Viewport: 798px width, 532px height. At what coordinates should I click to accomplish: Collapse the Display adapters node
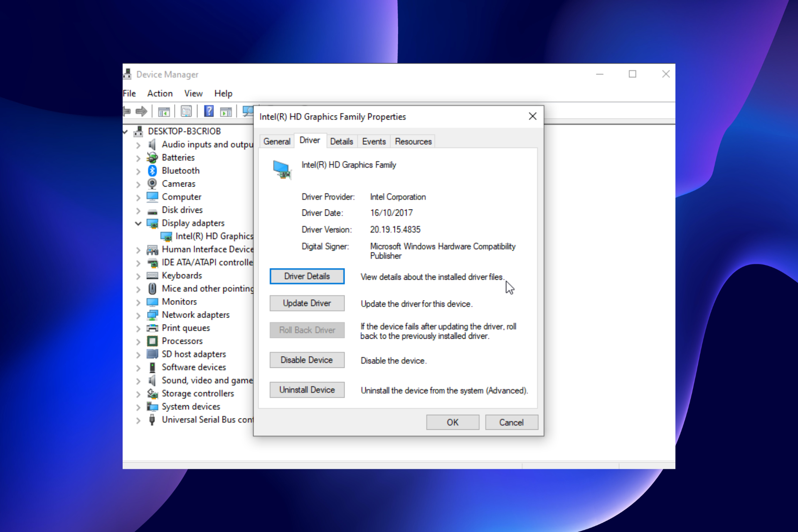[138, 223]
